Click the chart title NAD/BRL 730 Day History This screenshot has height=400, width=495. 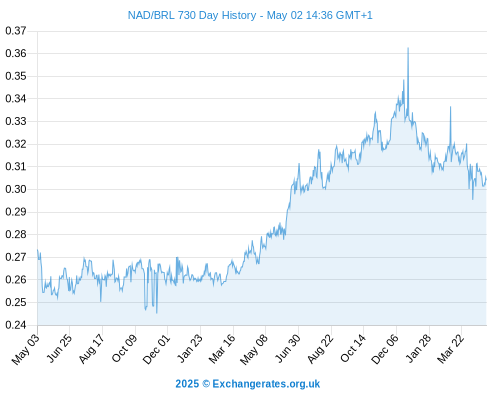tap(192, 15)
